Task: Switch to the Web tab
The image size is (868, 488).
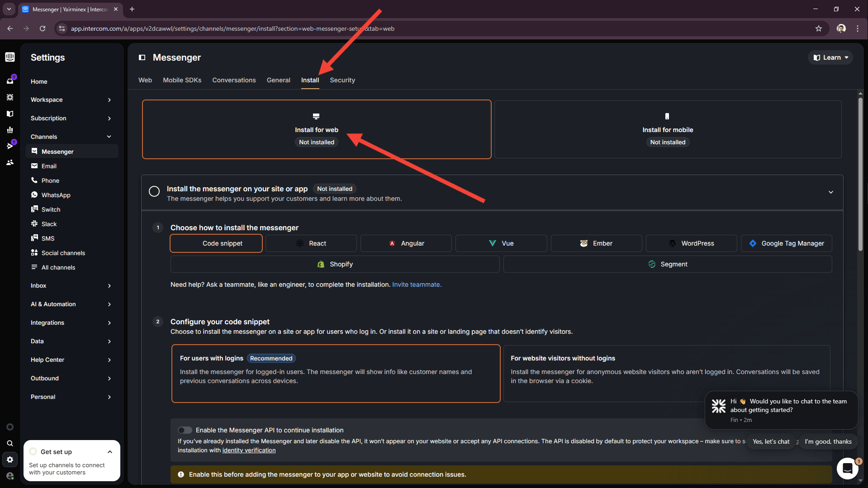Action: coord(145,80)
